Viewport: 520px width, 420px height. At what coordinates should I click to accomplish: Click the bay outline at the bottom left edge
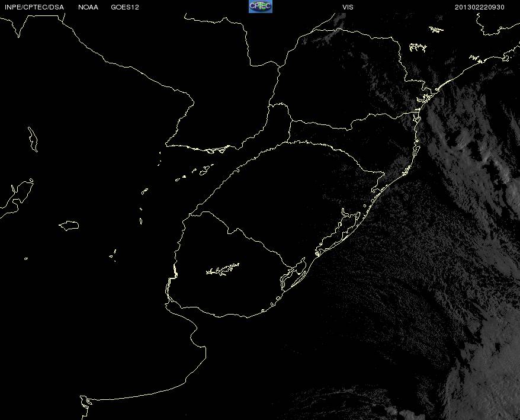[85, 407]
